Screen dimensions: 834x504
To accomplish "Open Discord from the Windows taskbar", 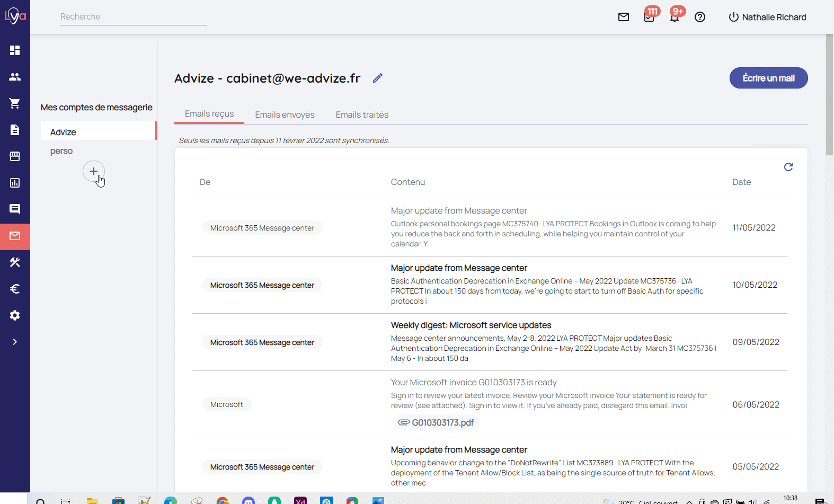I will click(x=249, y=500).
